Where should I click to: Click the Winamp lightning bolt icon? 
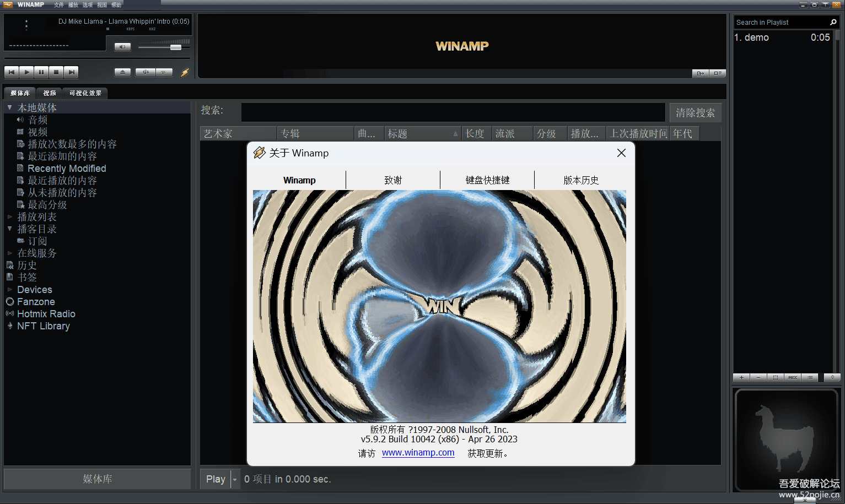point(185,72)
